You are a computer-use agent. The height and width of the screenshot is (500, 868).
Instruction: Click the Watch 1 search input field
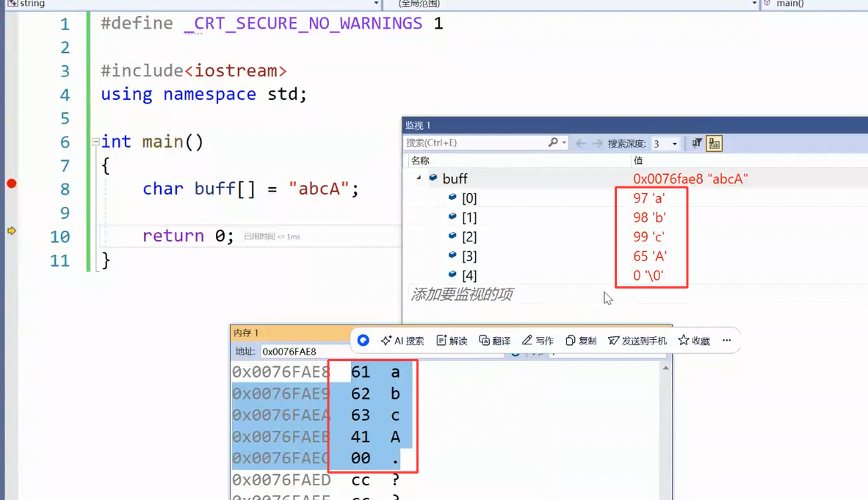coord(476,143)
